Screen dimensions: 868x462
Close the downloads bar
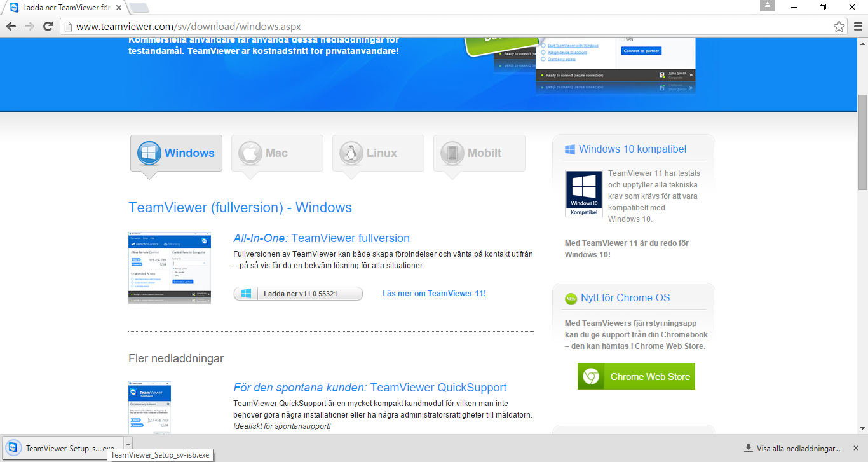pos(856,448)
